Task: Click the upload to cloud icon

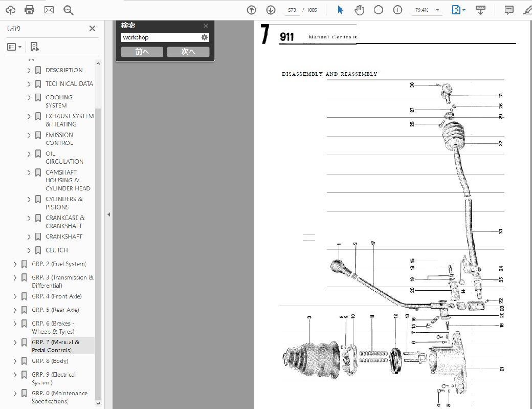Action: tap(11, 10)
